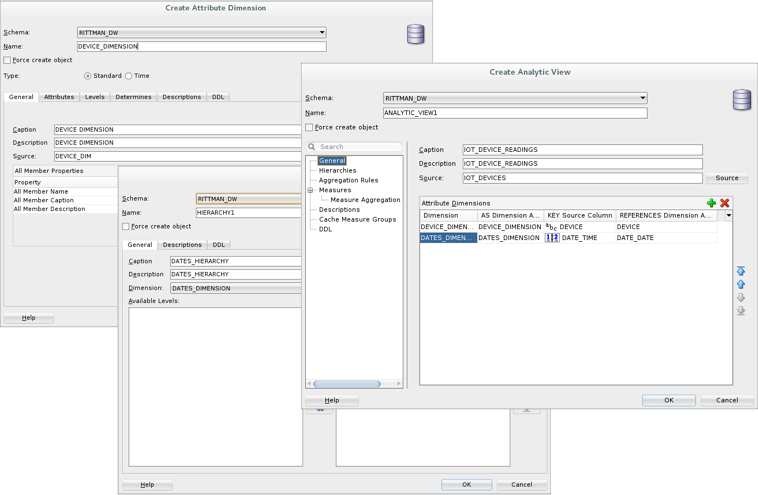The width and height of the screenshot is (758, 495).
Task: Remove selected dimension with red X icon
Action: (725, 203)
